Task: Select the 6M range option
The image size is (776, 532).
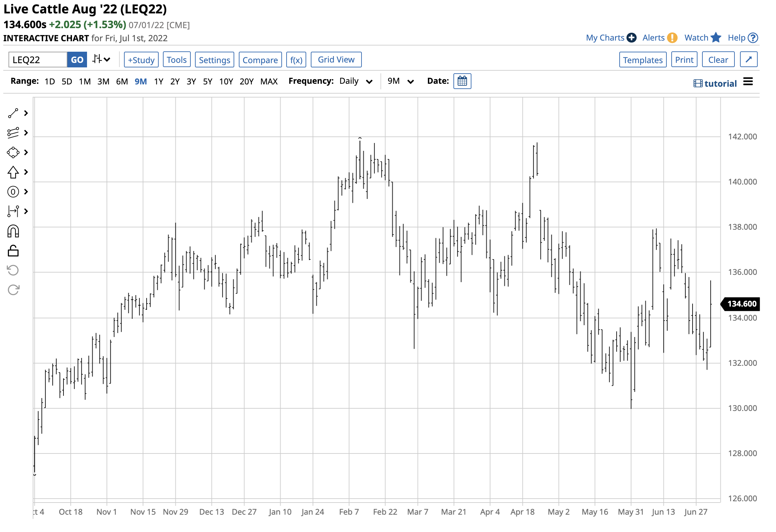Action: pyautogui.click(x=122, y=82)
